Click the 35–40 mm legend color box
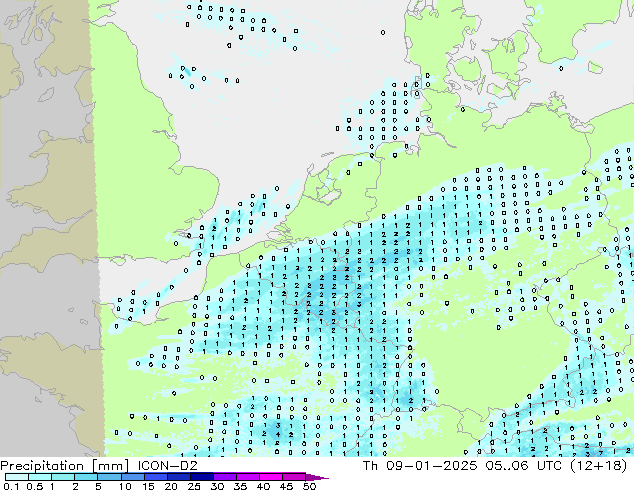Viewport: 634px width, 490px height. tap(247, 477)
